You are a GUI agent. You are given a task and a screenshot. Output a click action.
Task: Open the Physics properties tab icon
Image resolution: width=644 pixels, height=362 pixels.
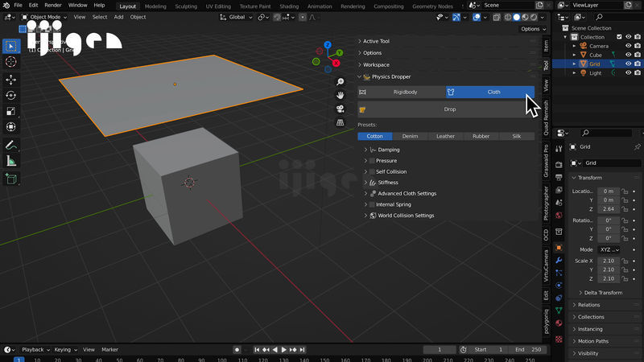[559, 286]
